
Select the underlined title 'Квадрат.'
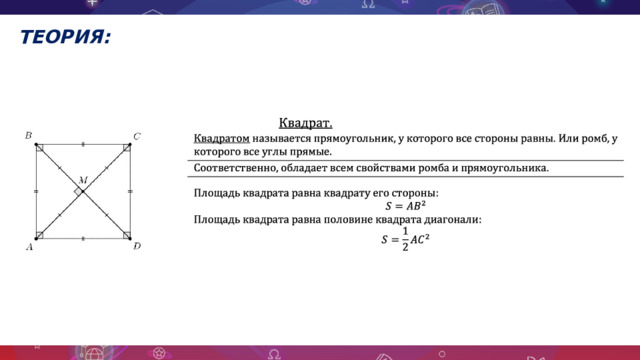(305, 123)
